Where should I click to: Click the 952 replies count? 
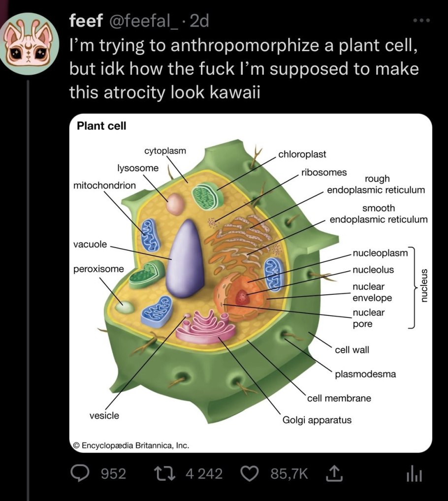pos(113,474)
